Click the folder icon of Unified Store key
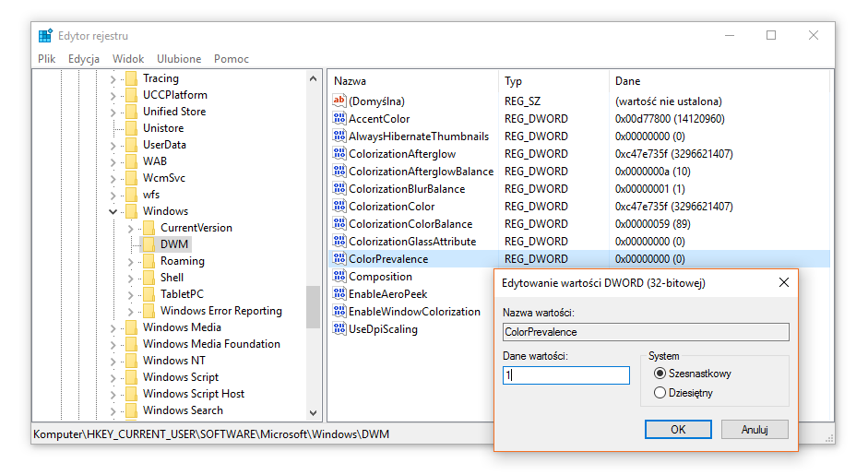868x475 pixels. click(131, 112)
